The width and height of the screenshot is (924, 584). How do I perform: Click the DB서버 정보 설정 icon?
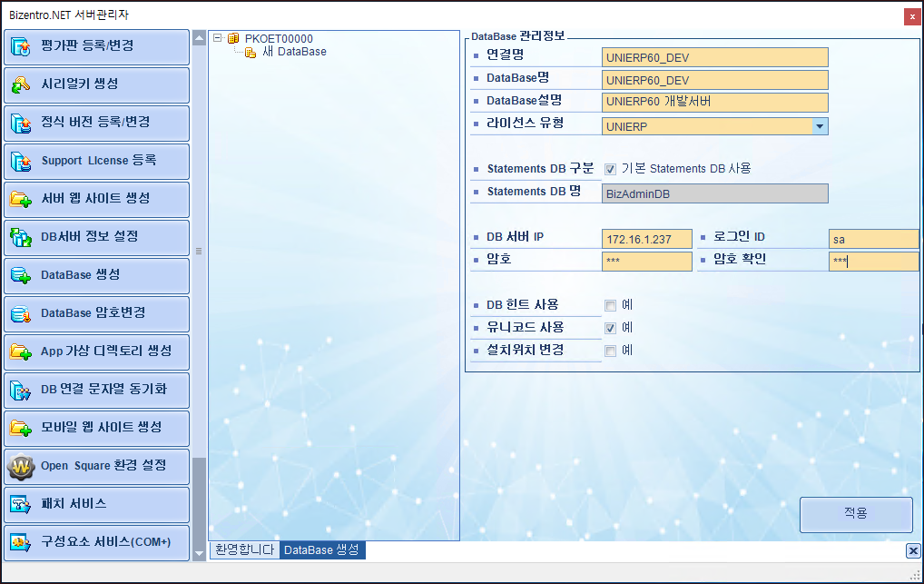(x=21, y=237)
